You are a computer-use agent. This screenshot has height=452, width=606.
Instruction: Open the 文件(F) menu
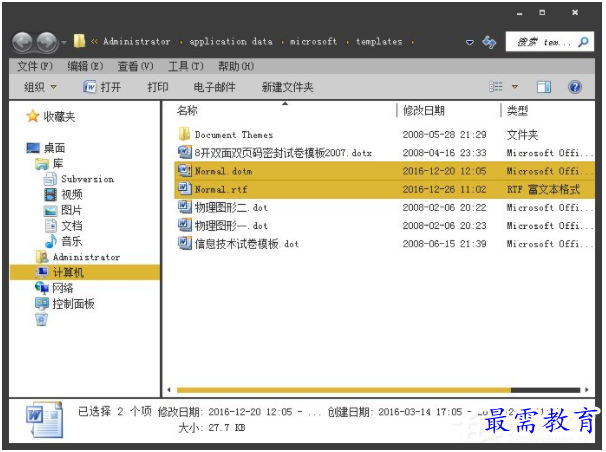[35, 66]
